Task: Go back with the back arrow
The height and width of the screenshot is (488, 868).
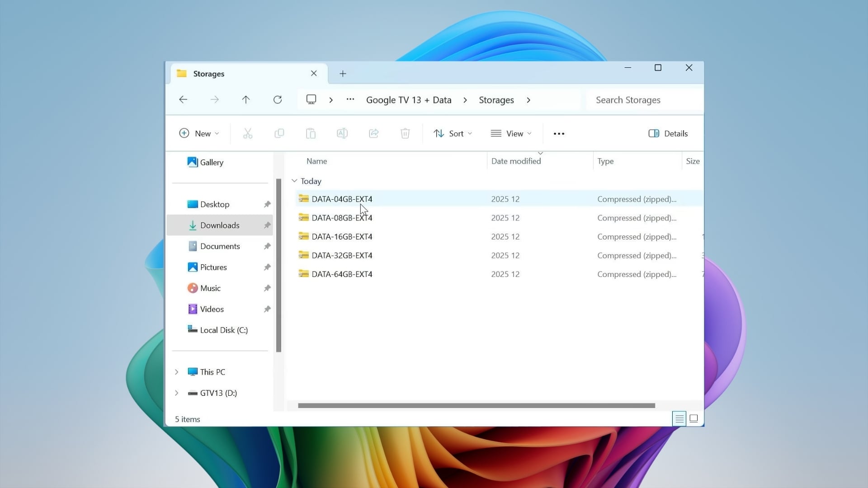Action: 183,100
